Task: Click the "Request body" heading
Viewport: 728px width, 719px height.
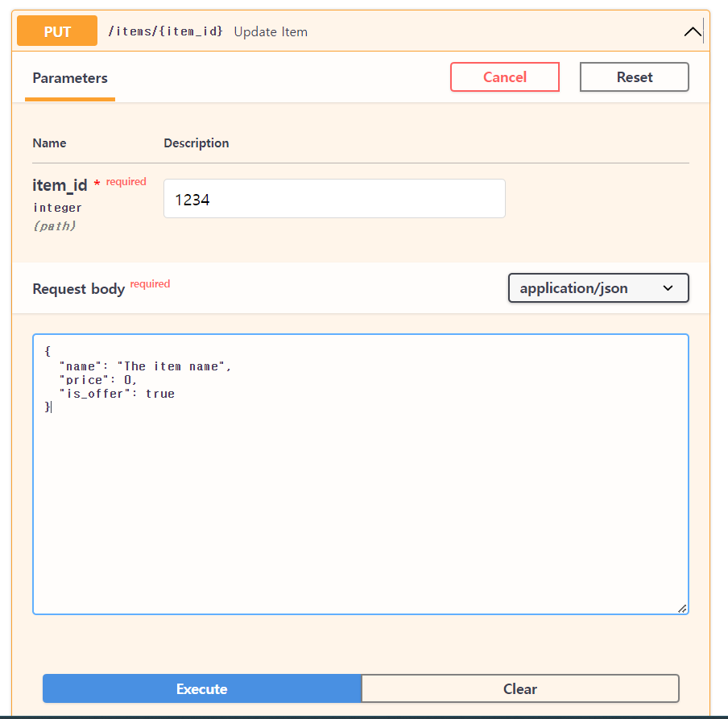Action: tap(79, 289)
